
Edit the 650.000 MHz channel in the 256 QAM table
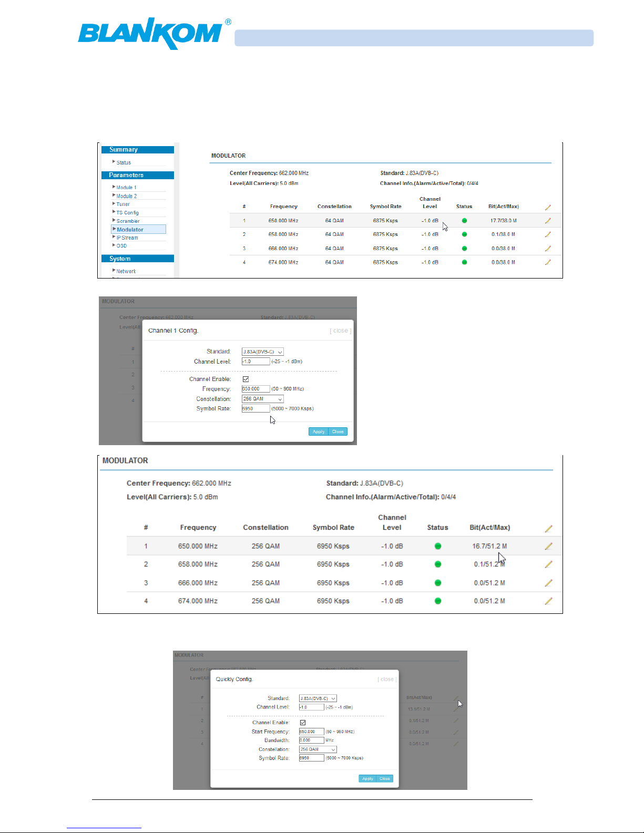pos(548,547)
